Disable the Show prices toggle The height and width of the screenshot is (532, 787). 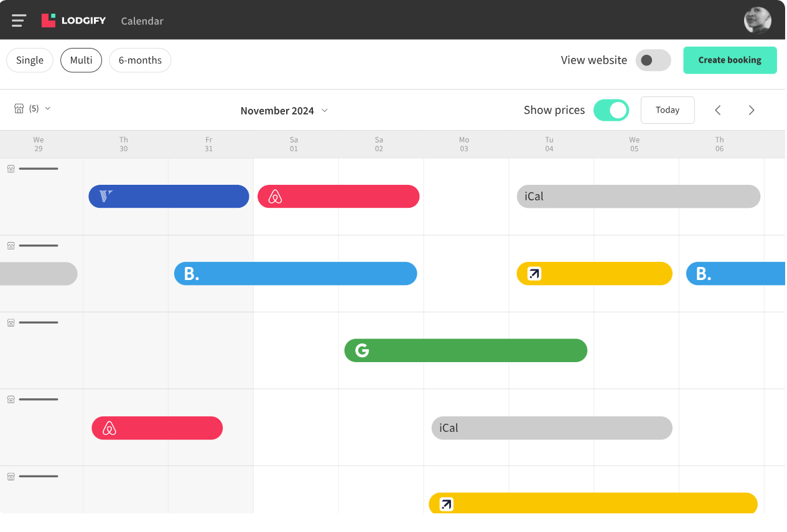tap(611, 110)
